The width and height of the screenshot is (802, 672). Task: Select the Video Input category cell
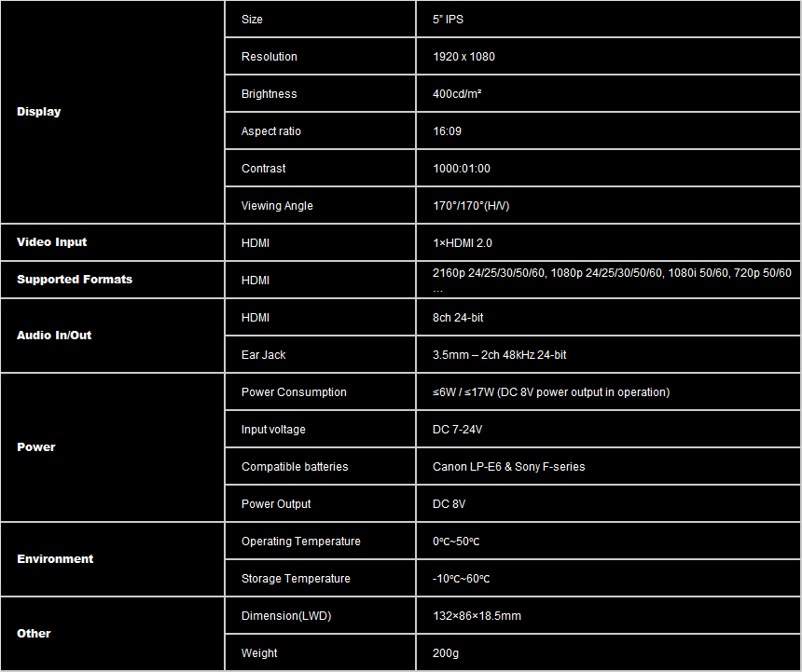pyautogui.click(x=51, y=242)
